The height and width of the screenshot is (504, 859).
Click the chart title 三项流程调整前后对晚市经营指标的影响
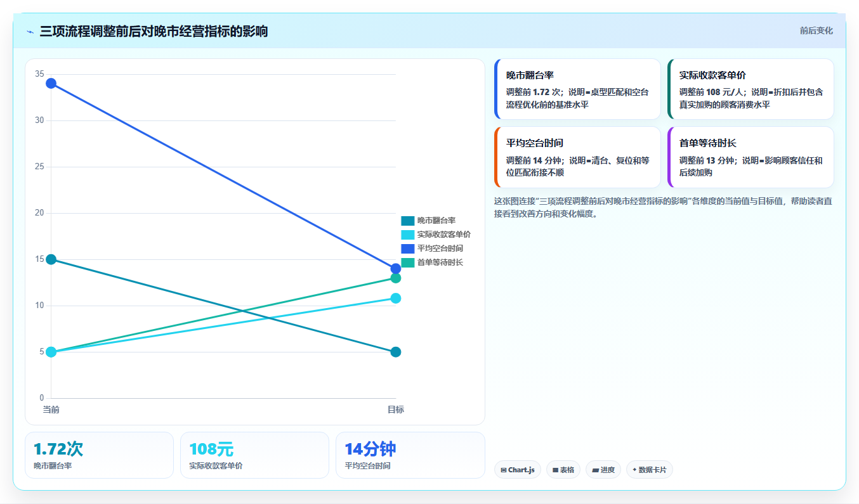click(154, 32)
